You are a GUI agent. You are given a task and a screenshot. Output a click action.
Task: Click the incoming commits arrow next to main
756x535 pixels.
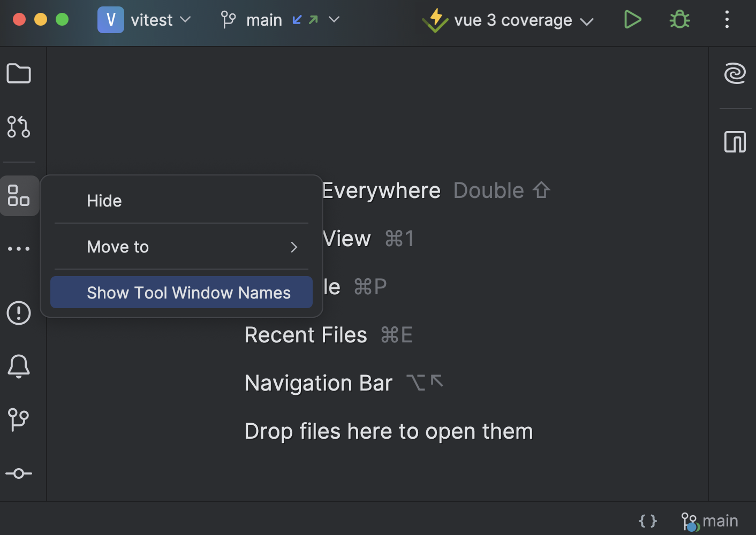coord(298,19)
